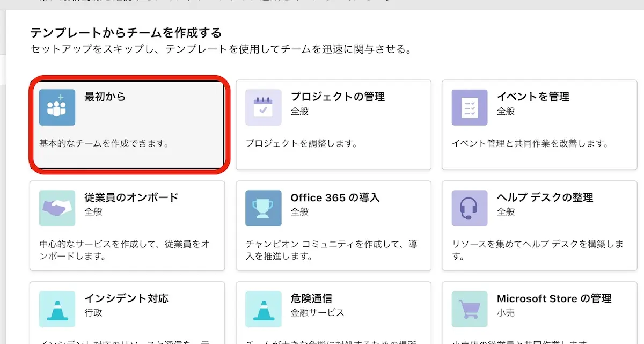644x344 pixels.
Task: Click the 危険通信 traffic cone icon
Action: point(263,309)
